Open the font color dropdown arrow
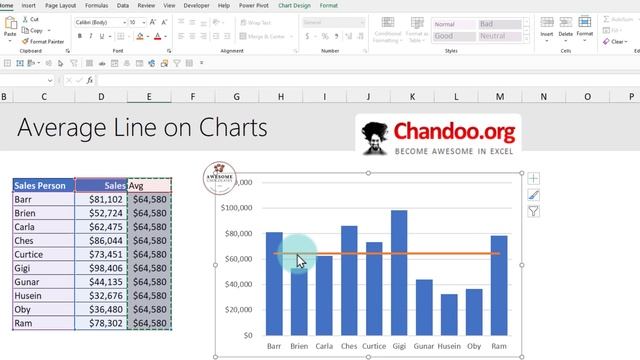 [166, 37]
